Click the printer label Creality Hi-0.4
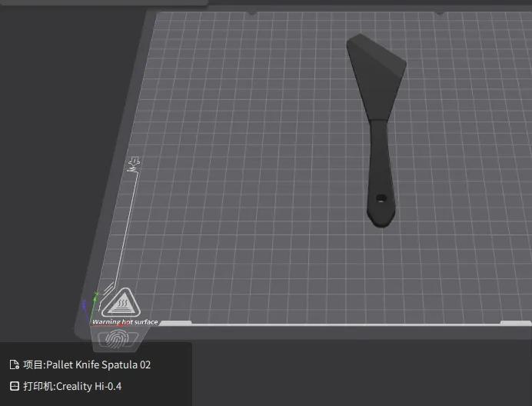 pos(89,386)
